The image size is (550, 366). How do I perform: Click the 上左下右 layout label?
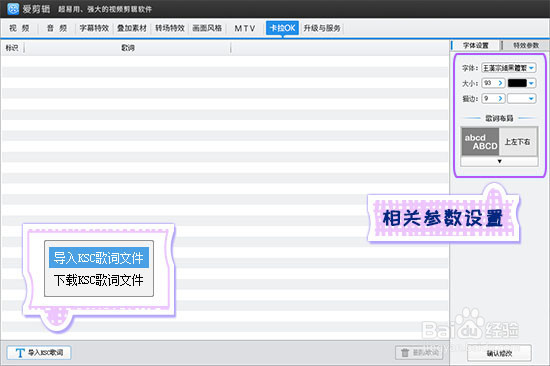517,142
